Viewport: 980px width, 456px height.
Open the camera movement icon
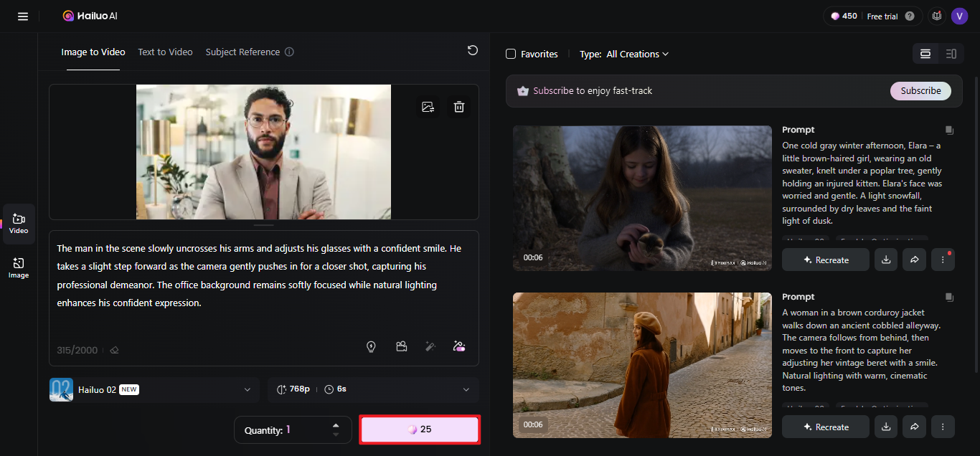[401, 346]
